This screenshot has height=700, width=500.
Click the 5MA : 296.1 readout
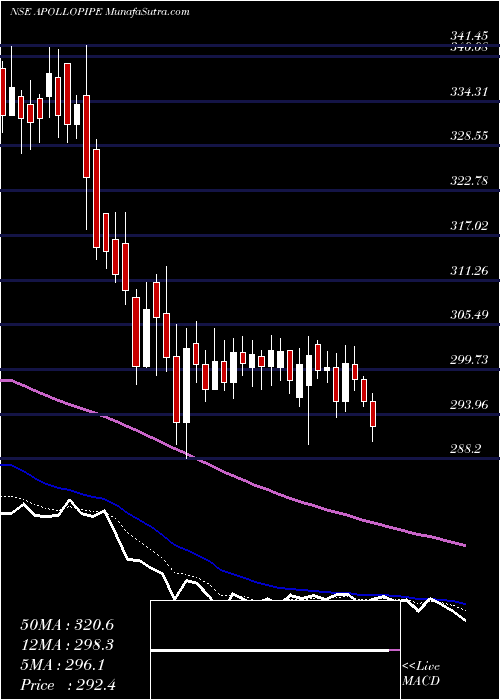(62, 665)
